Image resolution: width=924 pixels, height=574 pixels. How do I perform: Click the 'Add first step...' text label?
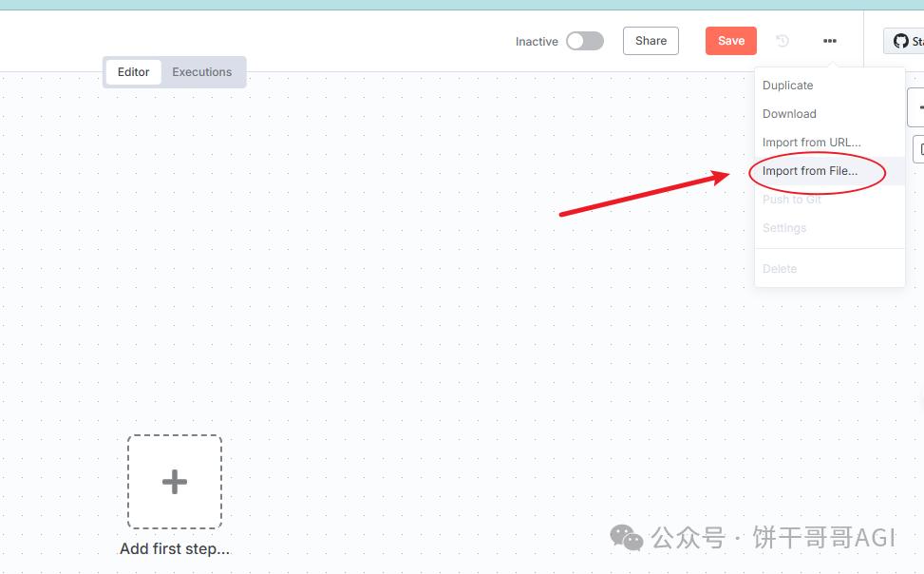[175, 548]
